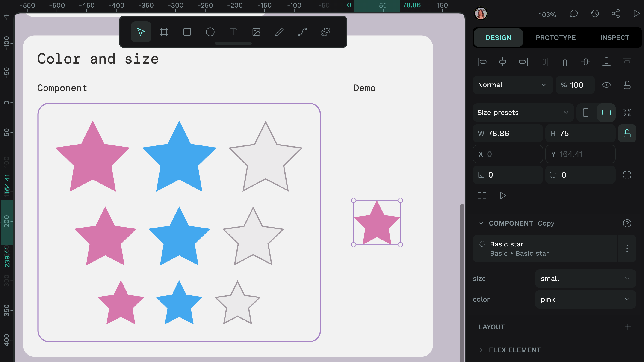Select the Board (frame) tool

pyautogui.click(x=164, y=32)
